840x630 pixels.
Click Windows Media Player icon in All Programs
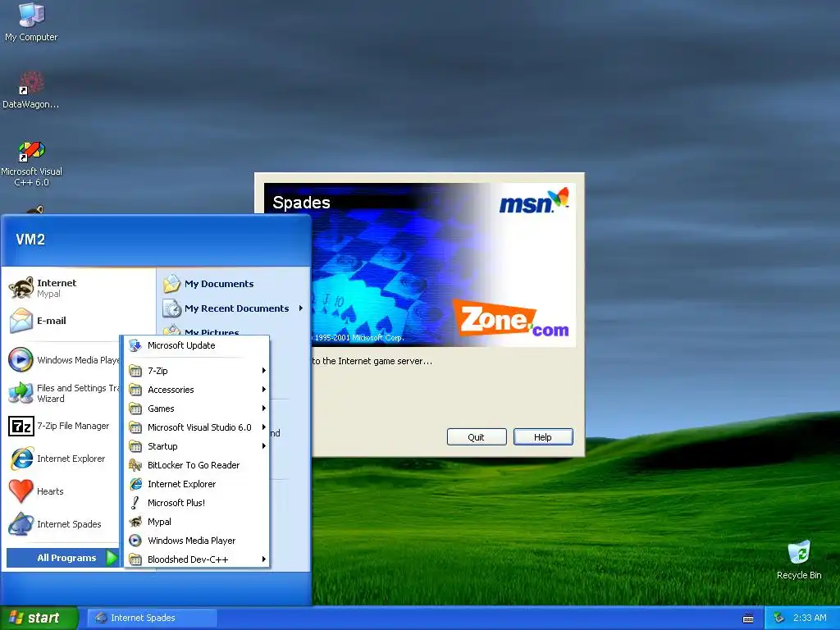(135, 541)
